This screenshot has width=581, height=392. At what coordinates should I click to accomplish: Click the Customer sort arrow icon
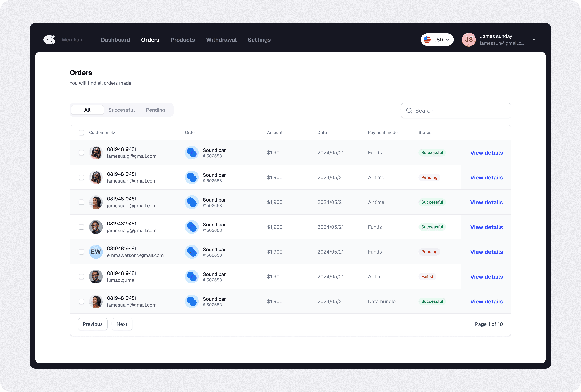click(x=113, y=133)
